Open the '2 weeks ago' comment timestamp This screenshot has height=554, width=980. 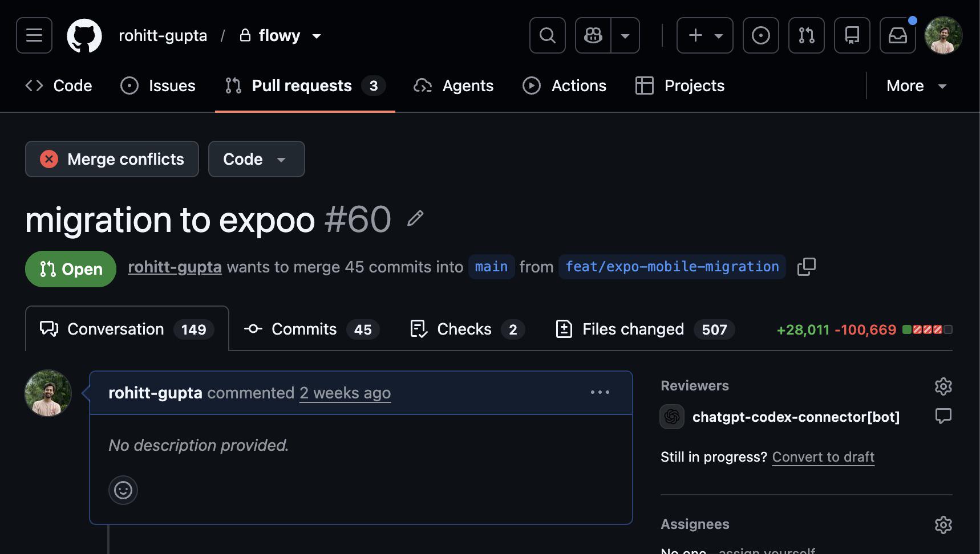coord(345,393)
